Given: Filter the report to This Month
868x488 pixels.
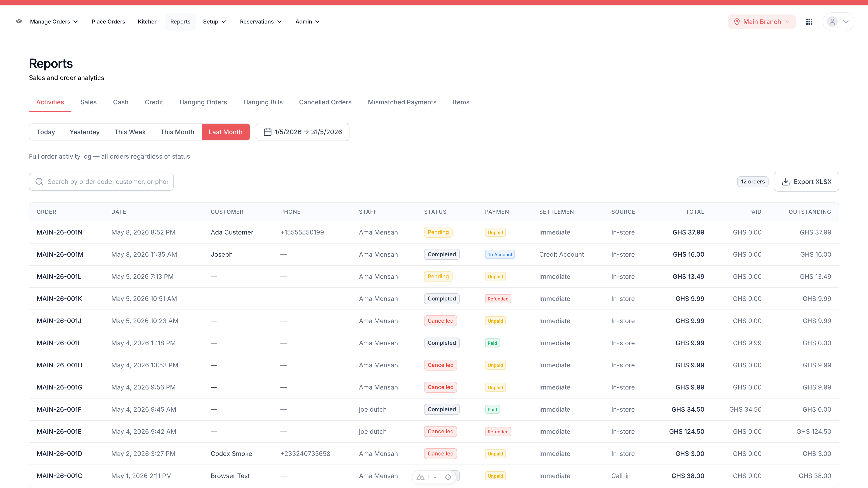Looking at the screenshot, I should click(x=177, y=132).
